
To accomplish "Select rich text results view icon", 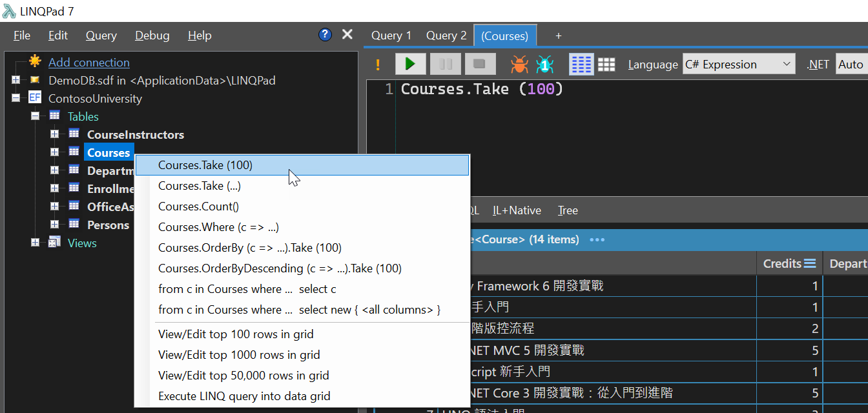I will click(x=581, y=64).
